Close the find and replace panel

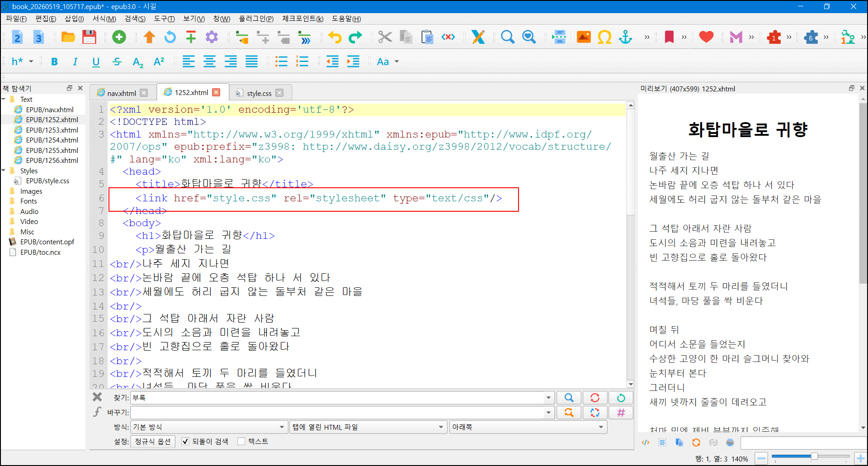pos(97,397)
